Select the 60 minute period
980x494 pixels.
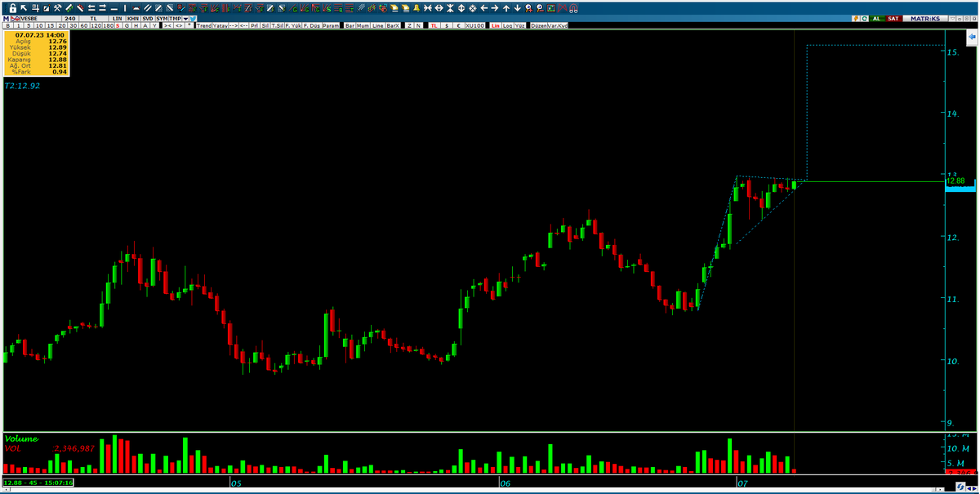84,26
